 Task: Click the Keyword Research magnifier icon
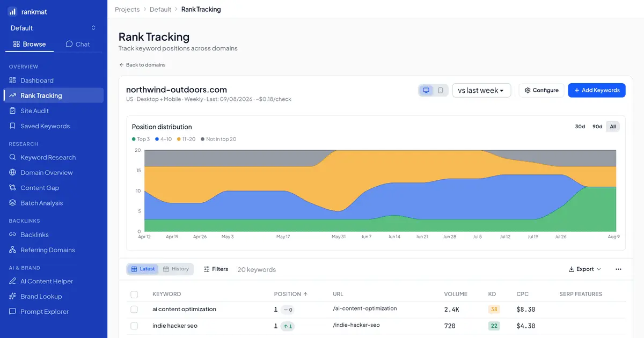(13, 157)
